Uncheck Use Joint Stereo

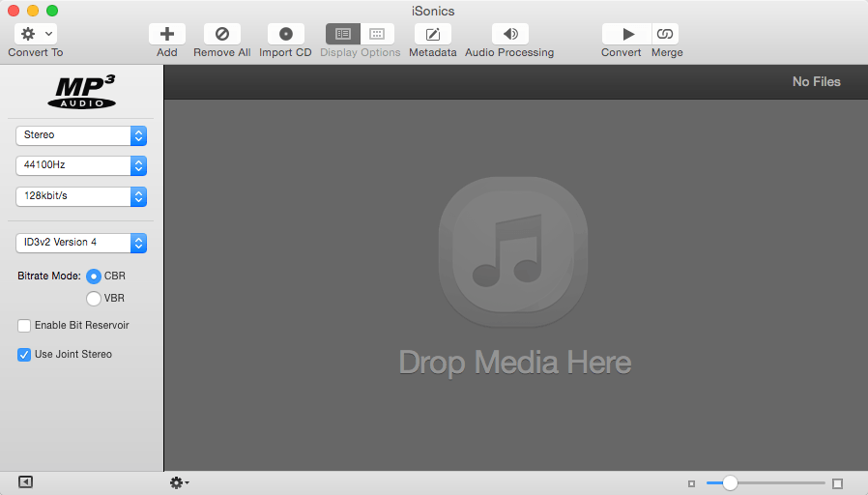[24, 355]
